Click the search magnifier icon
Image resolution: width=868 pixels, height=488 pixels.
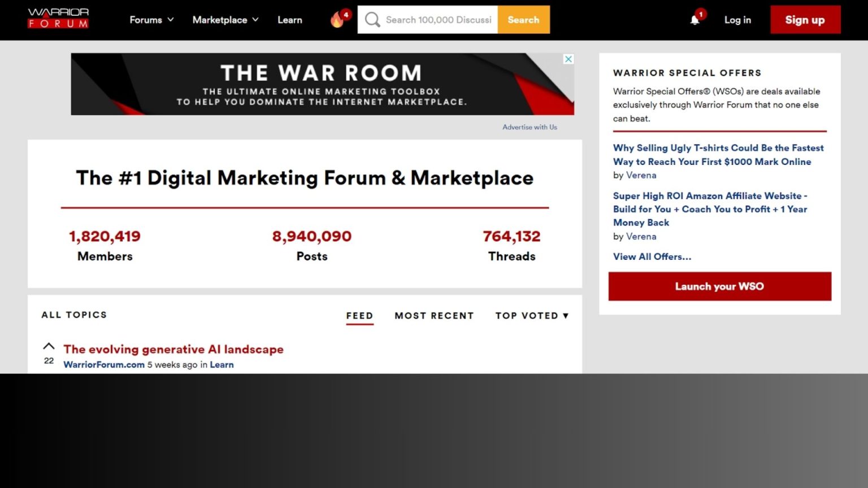click(372, 20)
